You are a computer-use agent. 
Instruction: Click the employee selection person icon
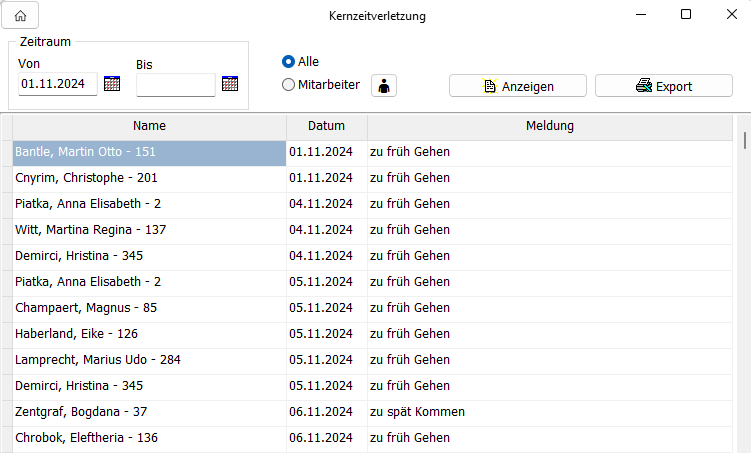[384, 86]
